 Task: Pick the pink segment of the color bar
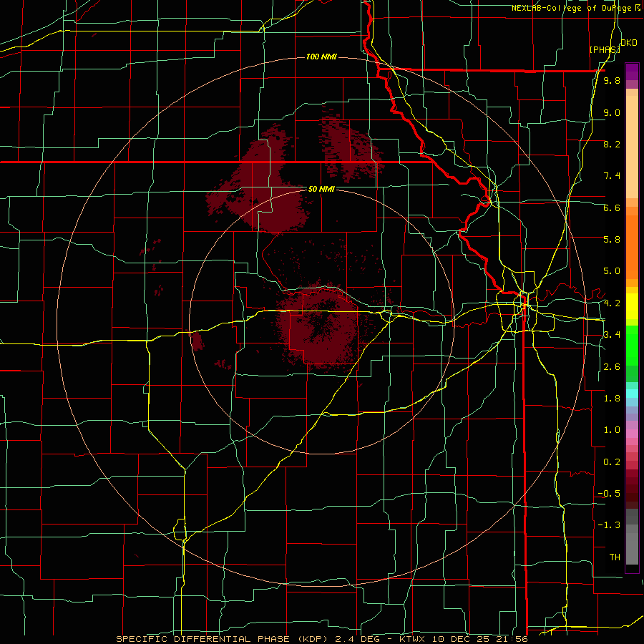[x=632, y=434]
